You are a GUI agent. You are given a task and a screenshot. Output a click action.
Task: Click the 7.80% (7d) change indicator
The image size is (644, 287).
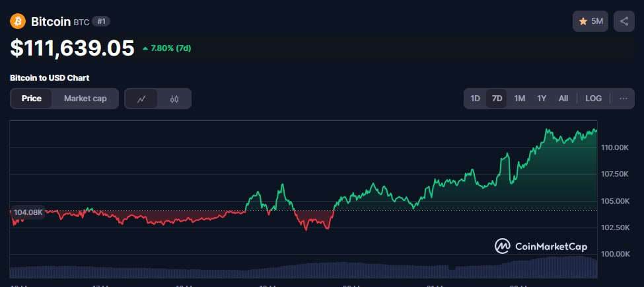(x=166, y=48)
